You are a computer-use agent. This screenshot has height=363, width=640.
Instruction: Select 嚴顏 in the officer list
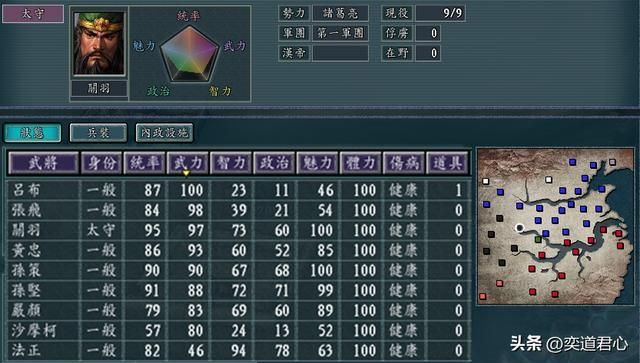(x=26, y=310)
